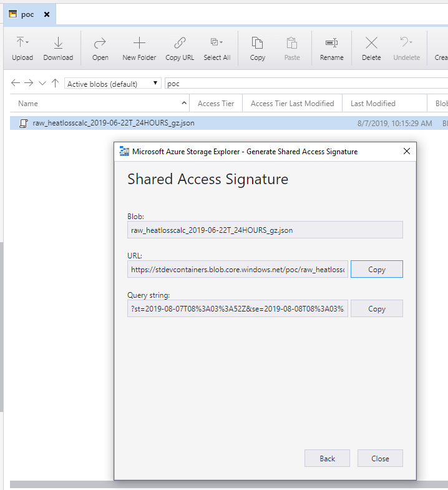Click the poc tab container icon
The width and height of the screenshot is (448, 490).
coord(13,14)
